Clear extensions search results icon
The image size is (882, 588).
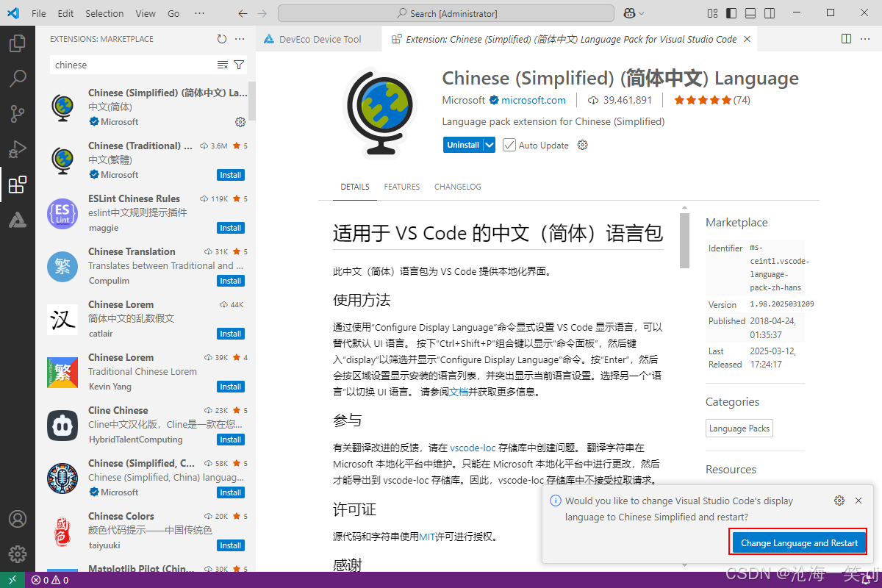pos(223,65)
